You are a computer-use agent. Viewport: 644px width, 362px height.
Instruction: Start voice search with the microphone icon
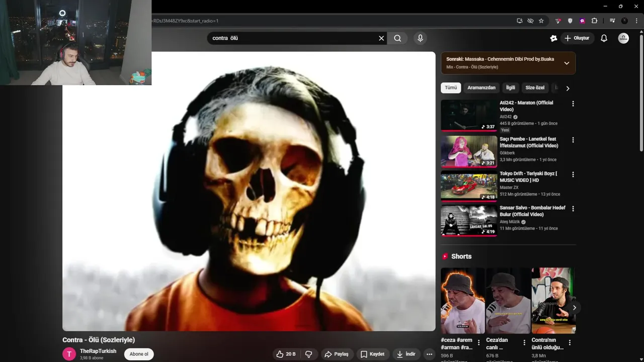(x=420, y=38)
